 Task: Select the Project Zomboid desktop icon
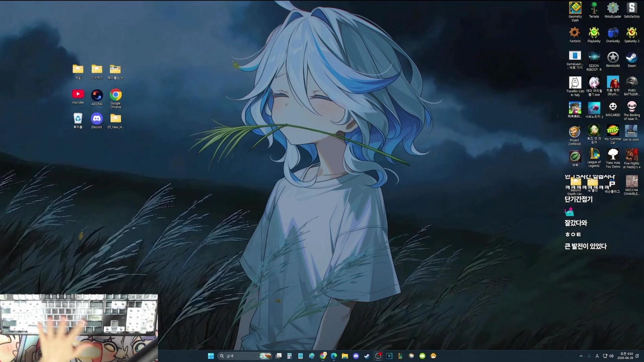point(575,135)
